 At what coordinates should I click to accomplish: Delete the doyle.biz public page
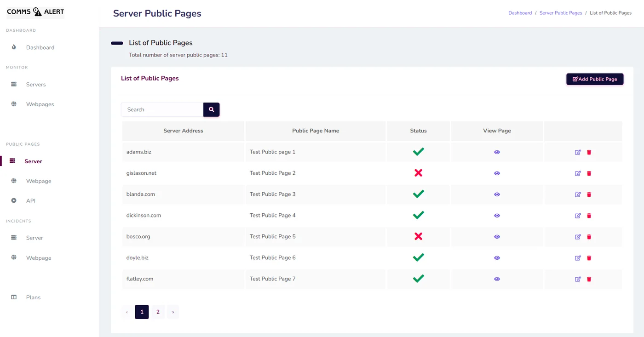click(589, 258)
